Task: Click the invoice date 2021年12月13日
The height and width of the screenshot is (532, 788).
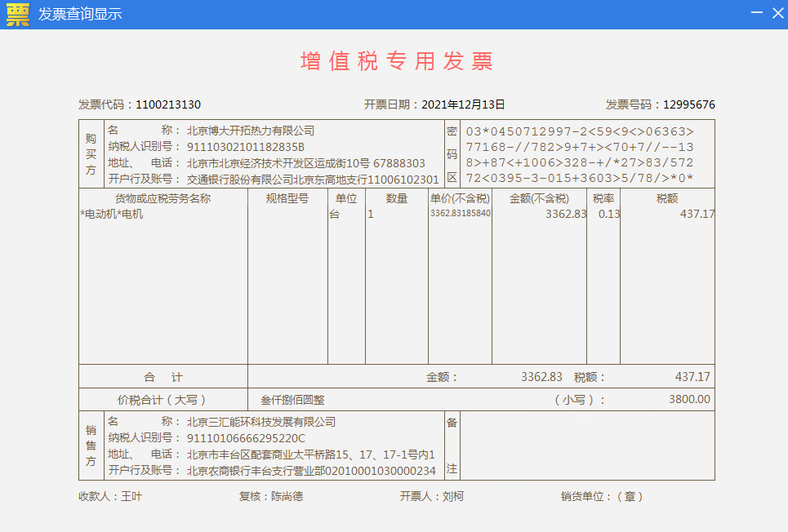Action: tap(463, 104)
